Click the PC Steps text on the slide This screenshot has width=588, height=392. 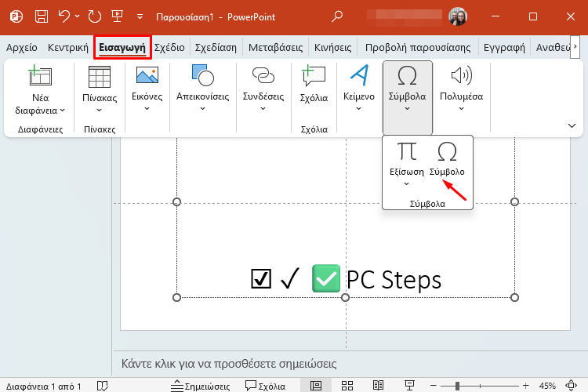(394, 279)
